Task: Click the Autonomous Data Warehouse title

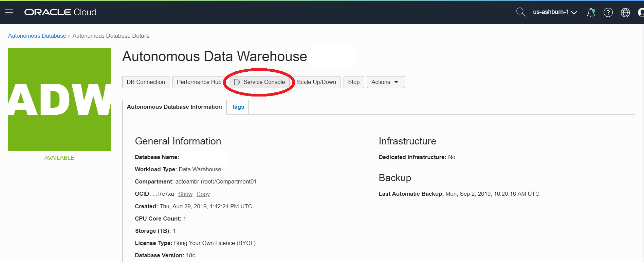Action: tap(215, 56)
